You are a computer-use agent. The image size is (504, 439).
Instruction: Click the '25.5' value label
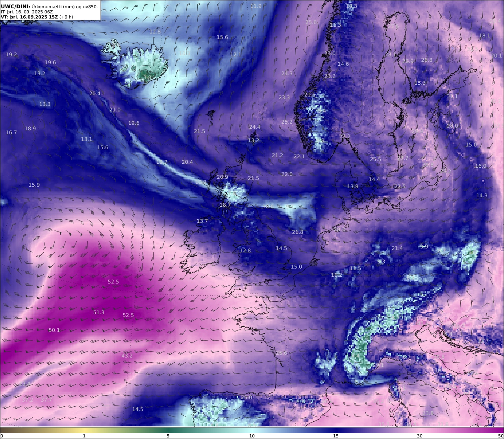[376, 159]
